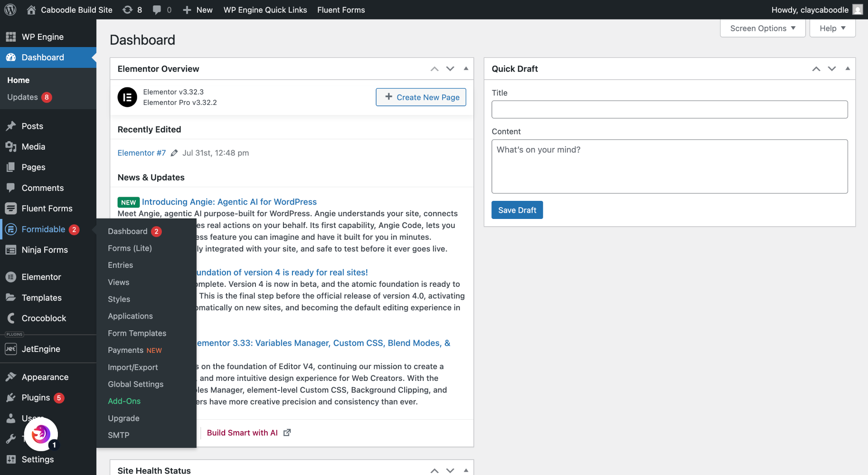Click the Quick Draft Title field

670,109
